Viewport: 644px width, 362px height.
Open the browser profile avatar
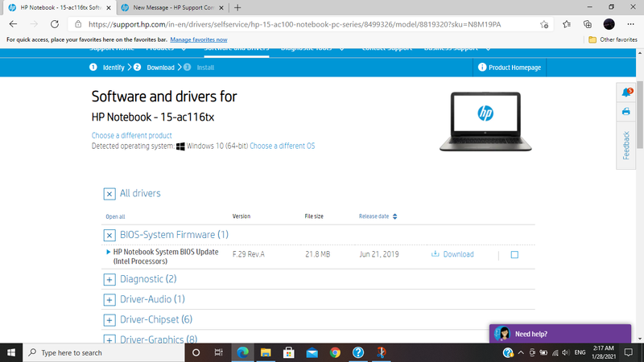pyautogui.click(x=609, y=24)
